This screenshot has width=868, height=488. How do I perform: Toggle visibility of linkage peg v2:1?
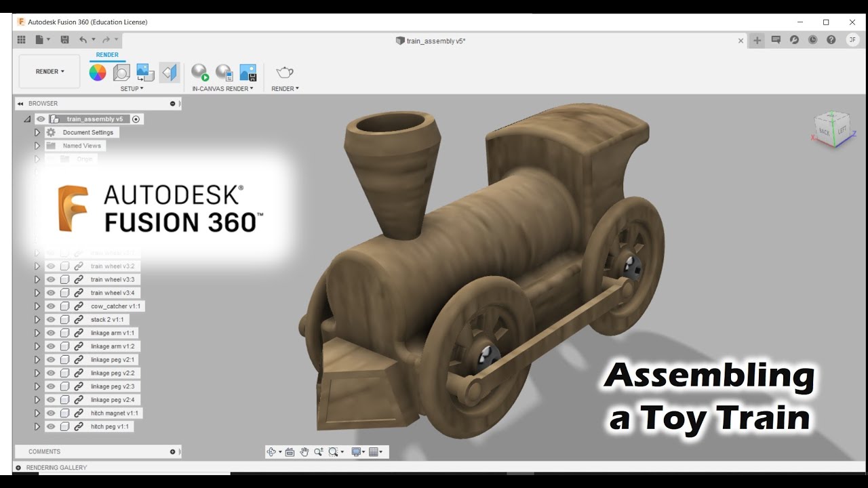tap(51, 360)
